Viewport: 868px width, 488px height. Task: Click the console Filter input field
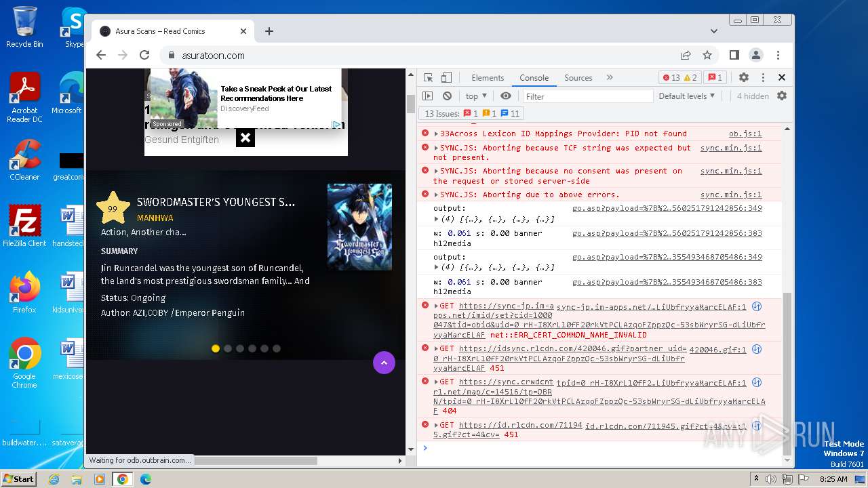click(x=587, y=96)
